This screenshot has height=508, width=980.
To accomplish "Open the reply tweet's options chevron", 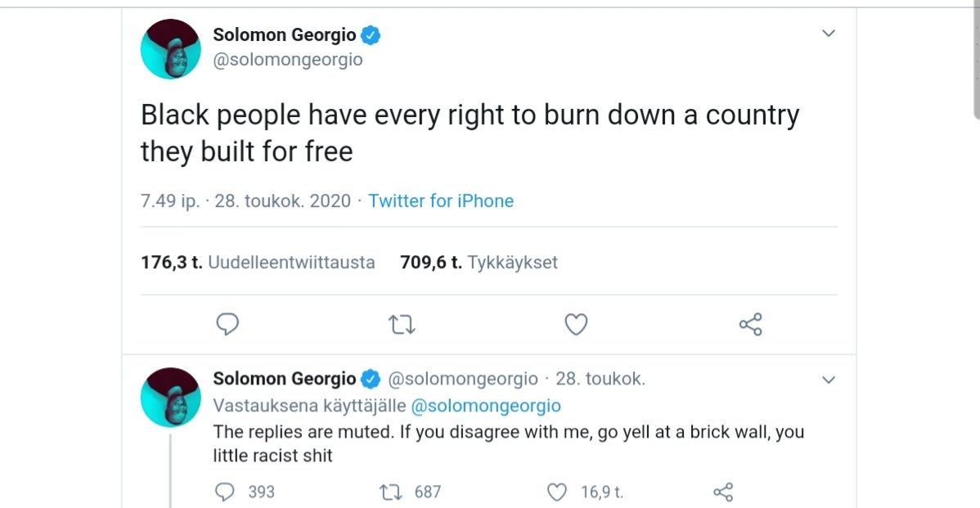I will [x=829, y=380].
